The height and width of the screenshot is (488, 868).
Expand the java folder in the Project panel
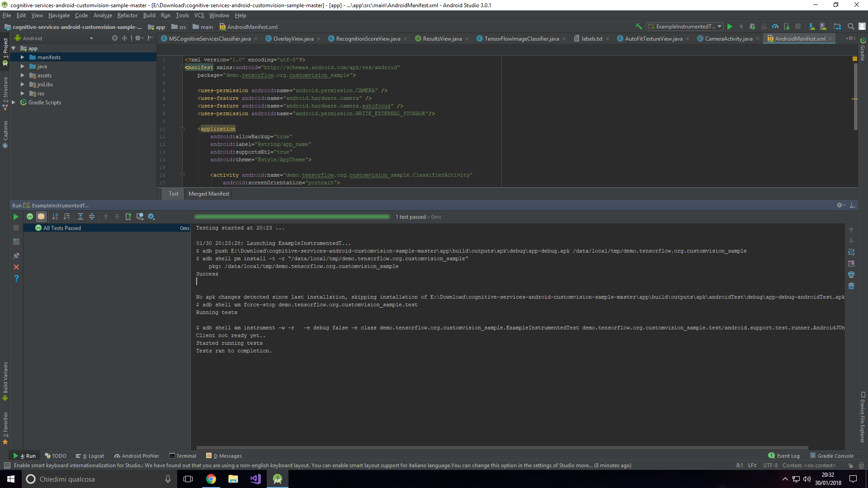coord(23,66)
